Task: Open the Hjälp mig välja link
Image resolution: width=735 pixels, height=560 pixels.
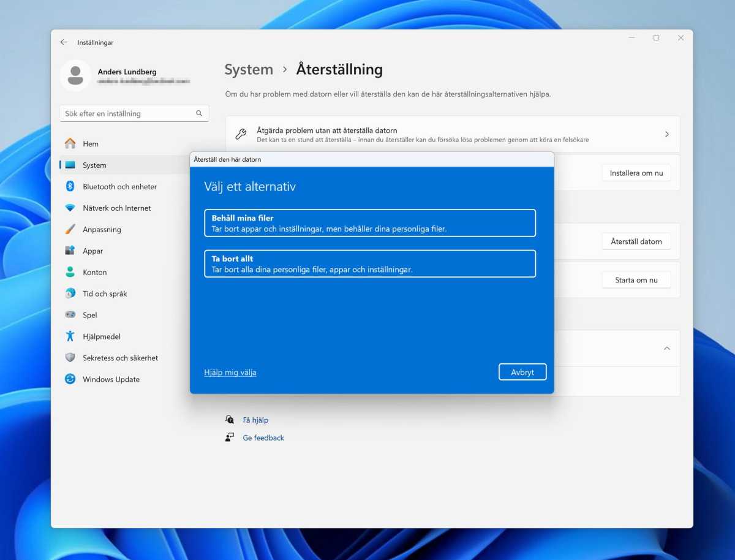Action: pyautogui.click(x=230, y=373)
